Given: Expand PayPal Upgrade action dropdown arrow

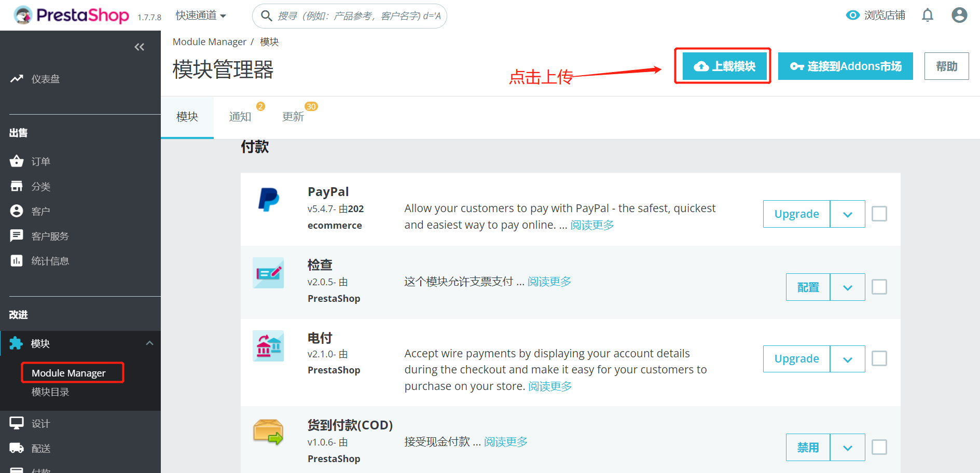Looking at the screenshot, I should [x=848, y=214].
